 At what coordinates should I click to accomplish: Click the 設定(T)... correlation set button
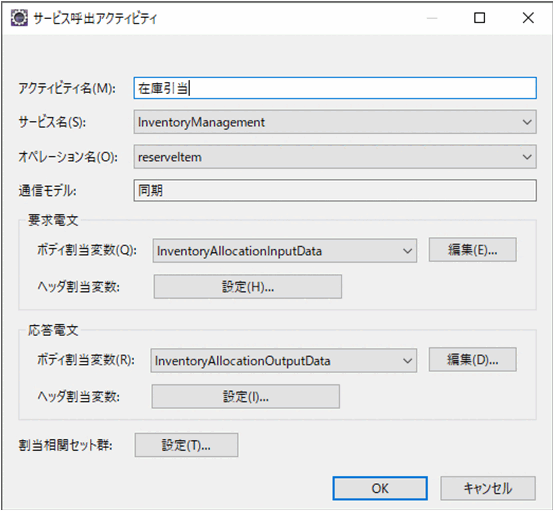186,445
